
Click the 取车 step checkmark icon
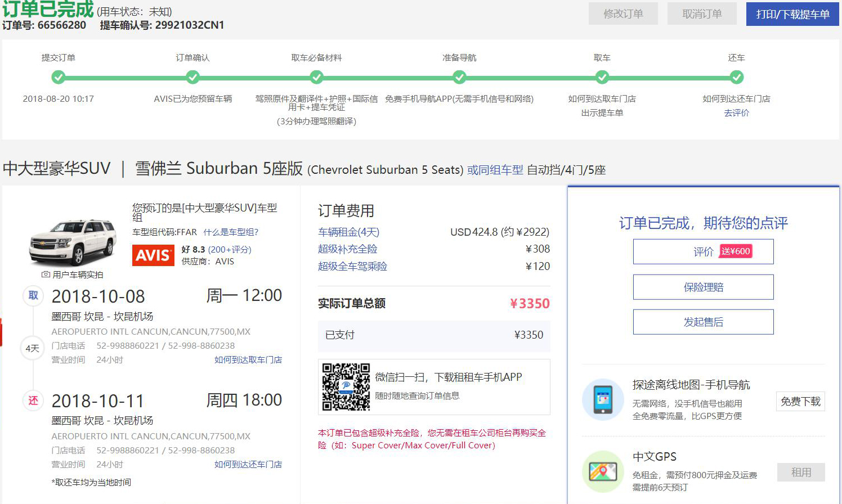[602, 77]
